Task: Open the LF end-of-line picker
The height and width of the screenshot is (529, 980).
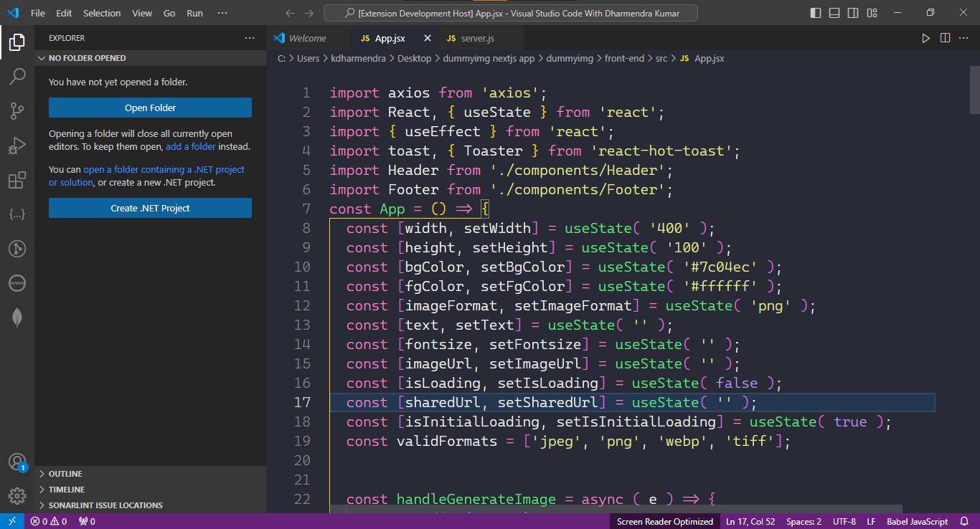Action: coord(871,521)
